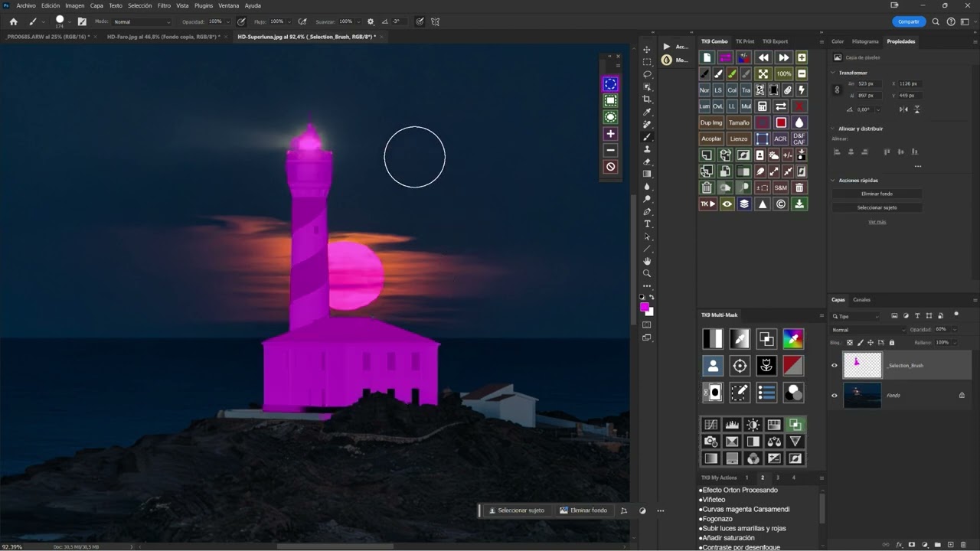The image size is (980, 551).
Task: Click the TK9 ACR button
Action: click(780, 139)
